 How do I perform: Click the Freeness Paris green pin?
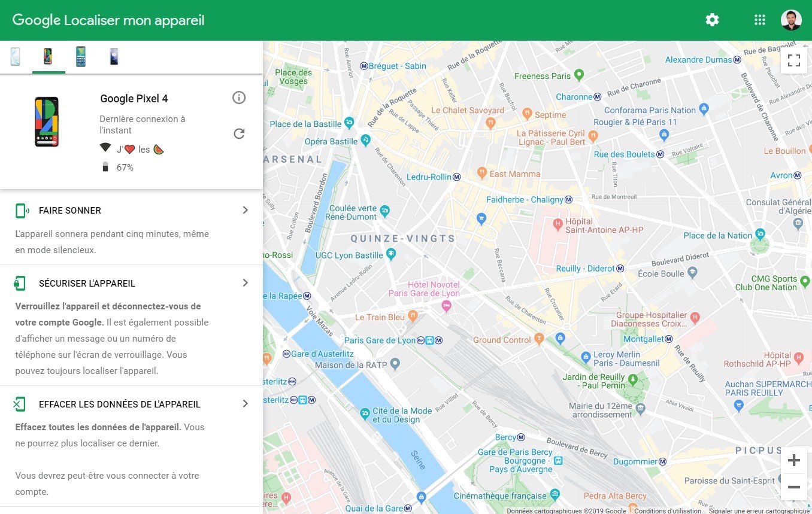click(x=578, y=75)
